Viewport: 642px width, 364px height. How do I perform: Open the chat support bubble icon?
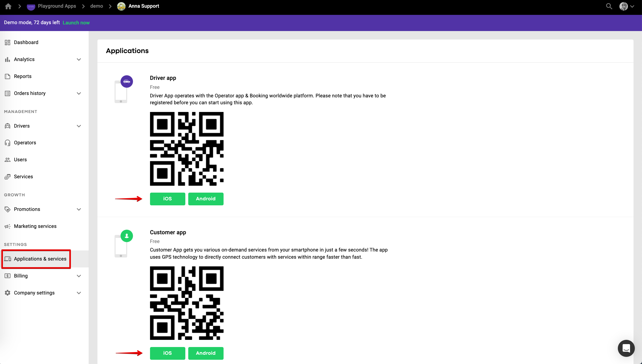(x=626, y=348)
